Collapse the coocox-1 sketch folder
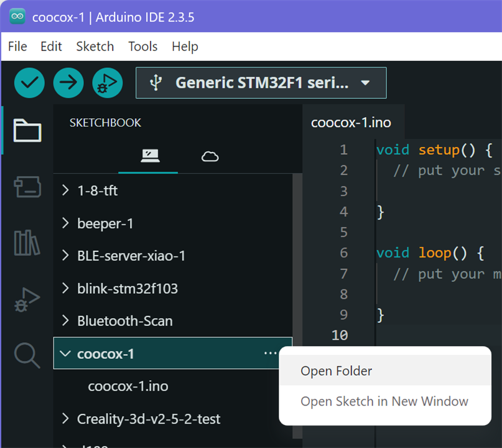The image size is (502, 448). [65, 353]
